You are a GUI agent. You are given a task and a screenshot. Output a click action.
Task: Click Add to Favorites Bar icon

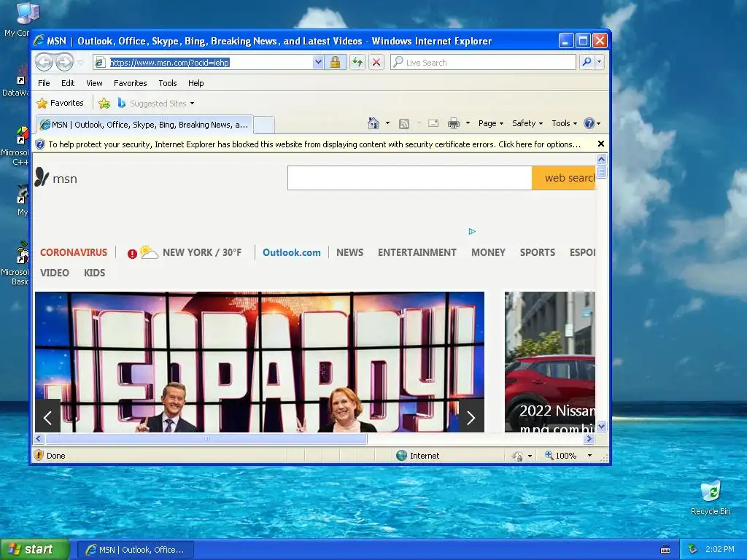(104, 103)
